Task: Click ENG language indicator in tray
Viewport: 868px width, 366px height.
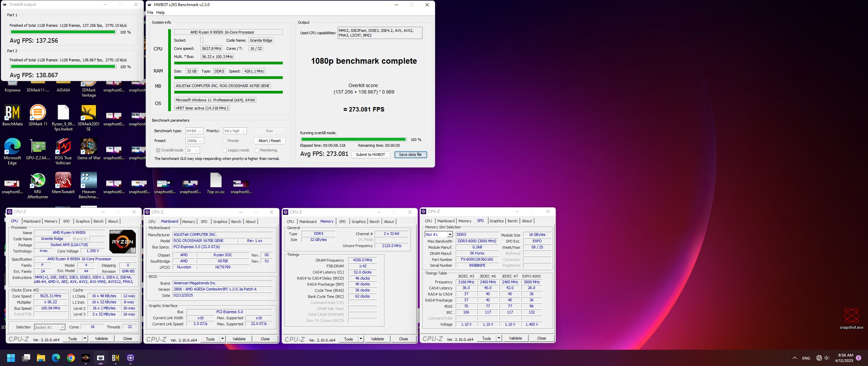Action: tap(806, 358)
